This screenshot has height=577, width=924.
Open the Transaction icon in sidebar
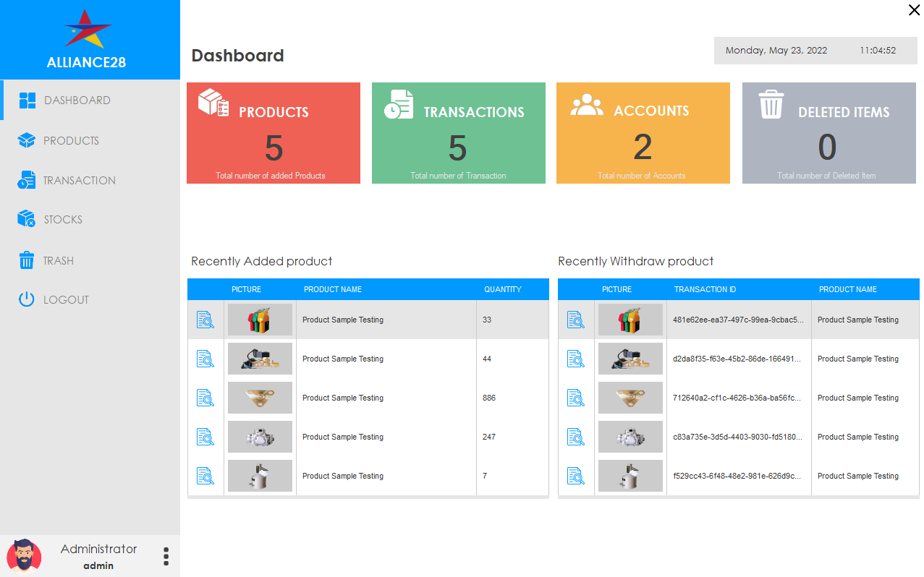click(27, 179)
